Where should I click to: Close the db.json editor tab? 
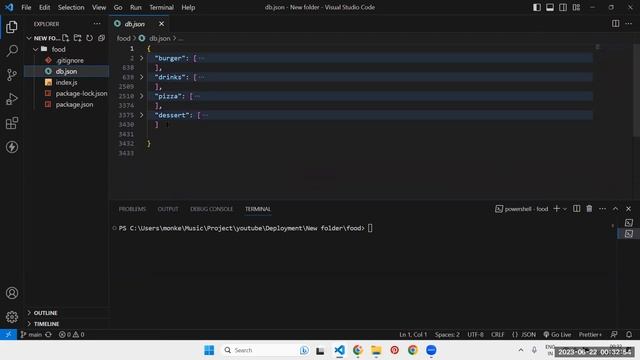click(x=161, y=24)
